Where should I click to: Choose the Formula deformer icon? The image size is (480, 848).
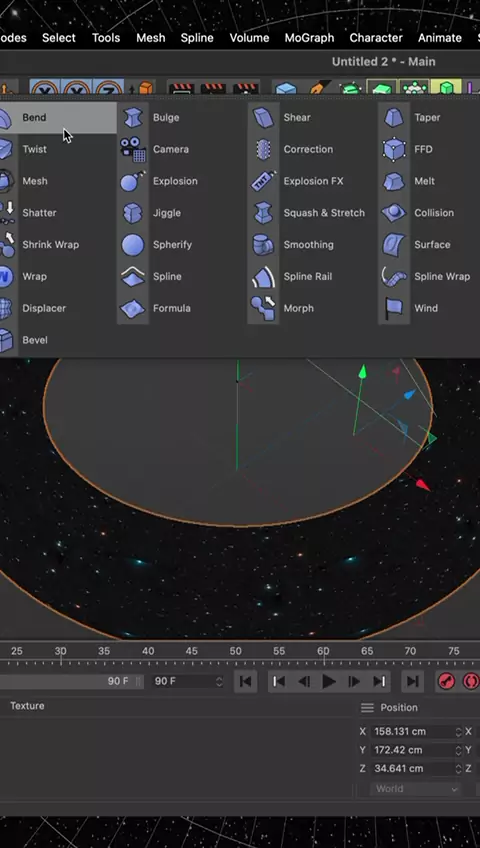(133, 308)
